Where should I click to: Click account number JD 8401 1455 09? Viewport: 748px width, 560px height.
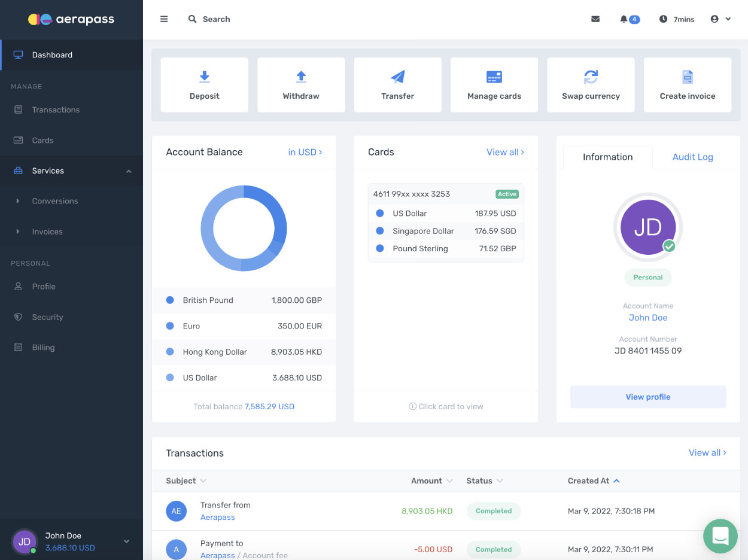(648, 351)
